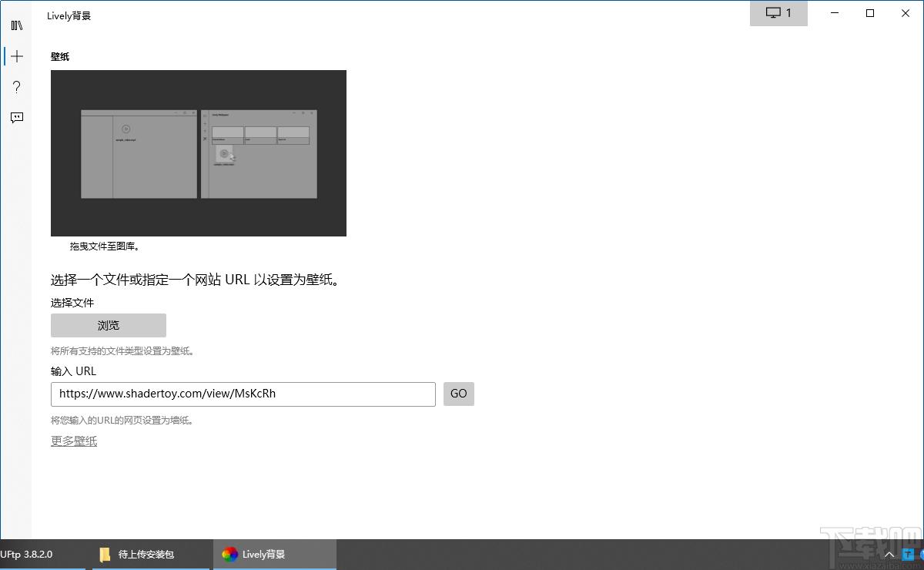924x570 pixels.
Task: Select the Add wallpaper plus icon
Action: pos(16,56)
